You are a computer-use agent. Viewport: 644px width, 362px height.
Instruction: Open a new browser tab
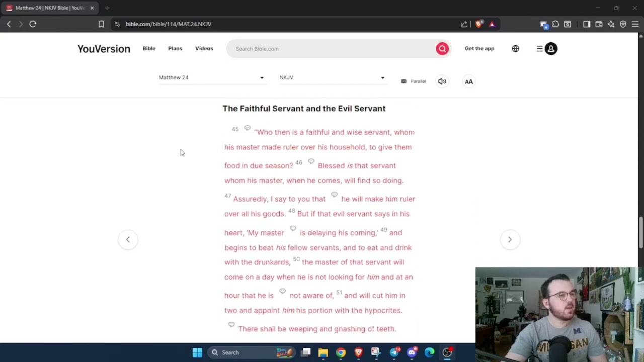pyautogui.click(x=107, y=8)
